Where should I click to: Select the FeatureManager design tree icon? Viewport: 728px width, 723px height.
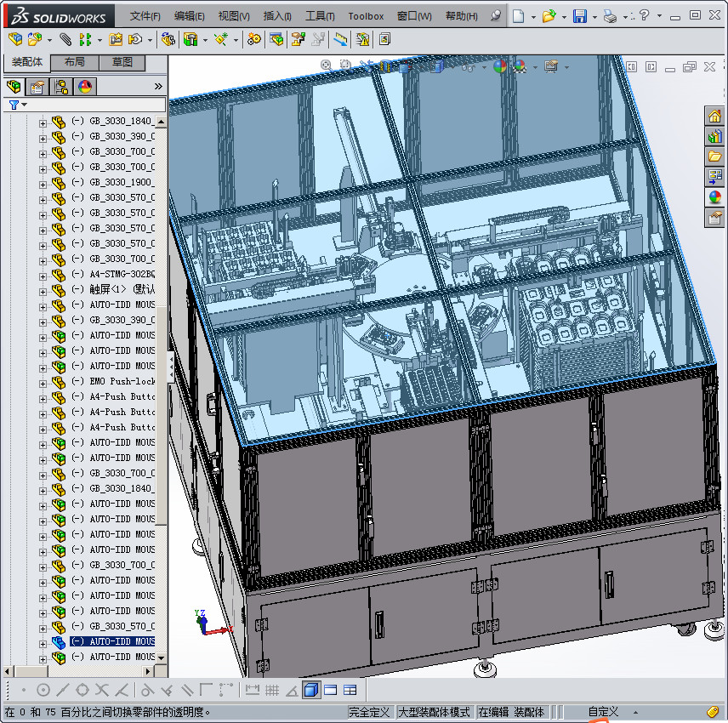[x=14, y=86]
